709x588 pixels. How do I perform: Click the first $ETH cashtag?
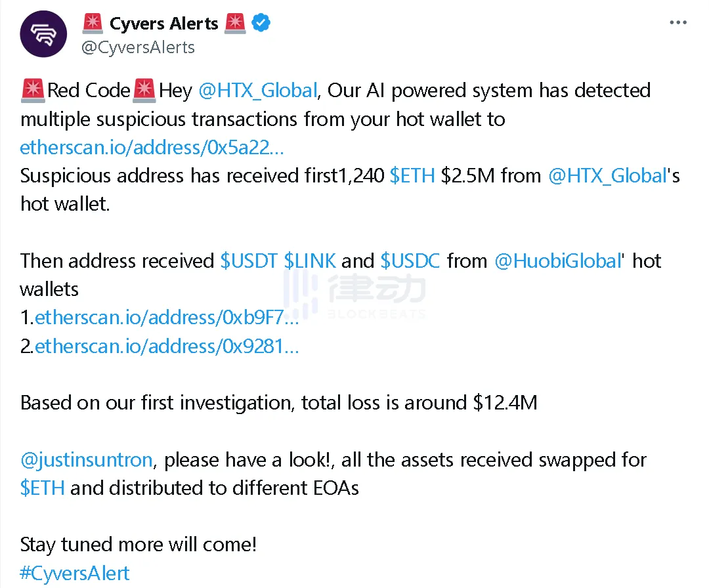point(412,176)
